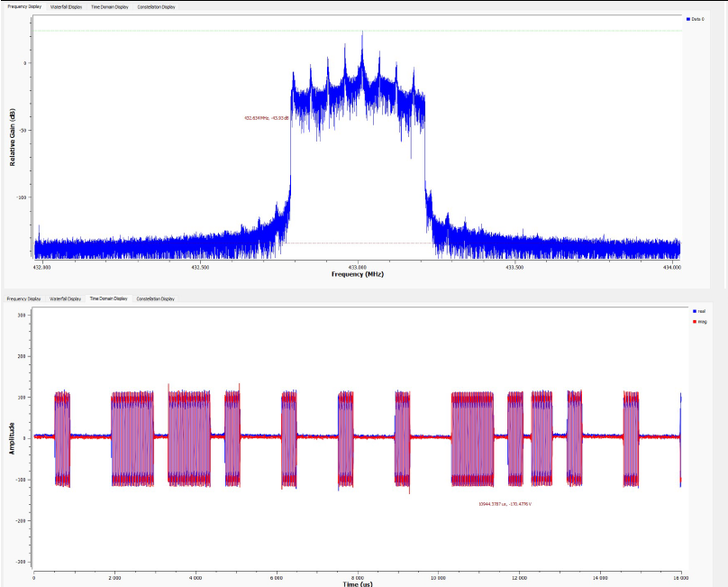728x587 pixels.
Task: Click the 433.000 frequency tick label
Action: click(358, 267)
